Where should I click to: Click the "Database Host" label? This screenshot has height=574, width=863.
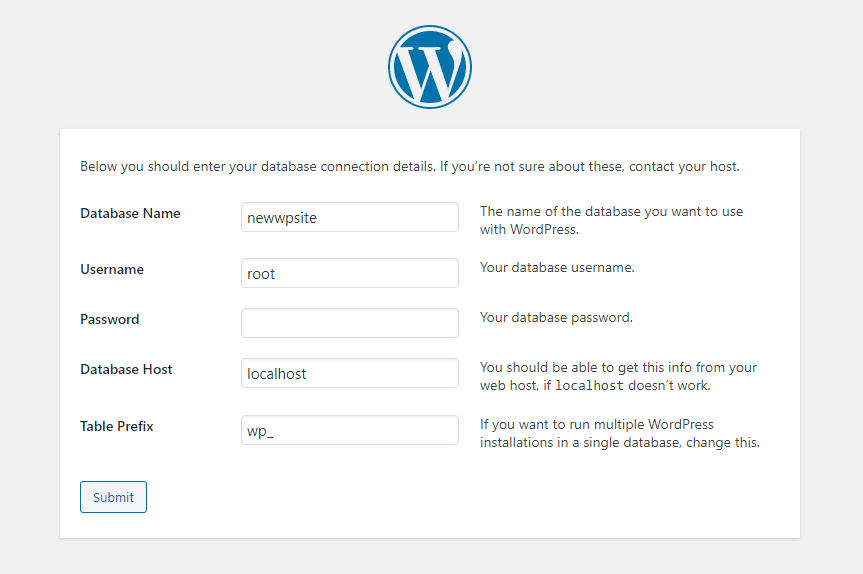pos(126,369)
